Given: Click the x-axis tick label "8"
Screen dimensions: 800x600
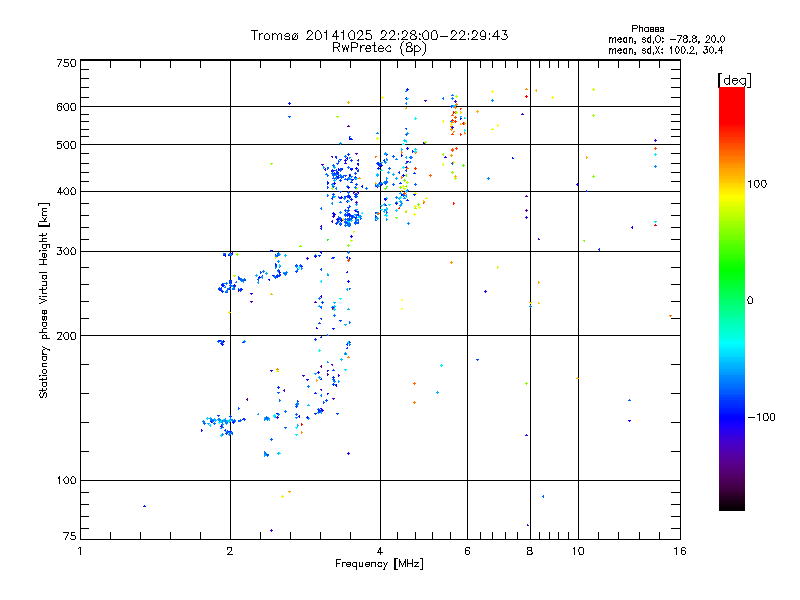Looking at the screenshot, I should click(x=530, y=551).
